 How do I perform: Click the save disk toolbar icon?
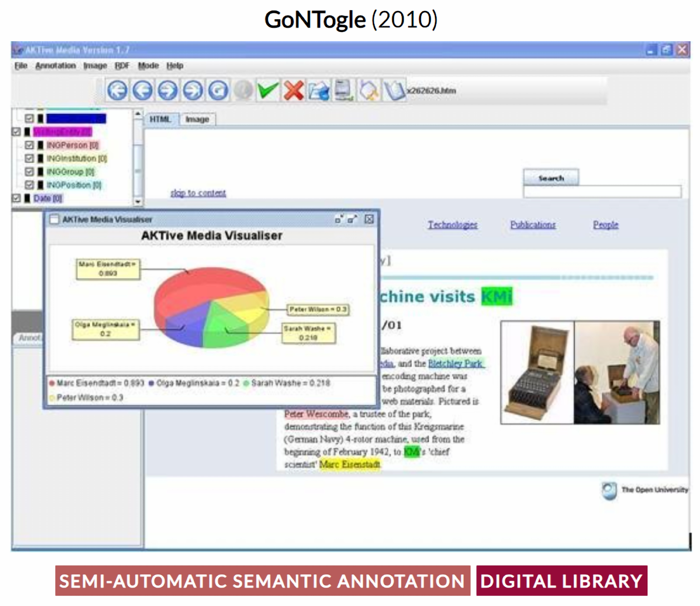tap(344, 90)
